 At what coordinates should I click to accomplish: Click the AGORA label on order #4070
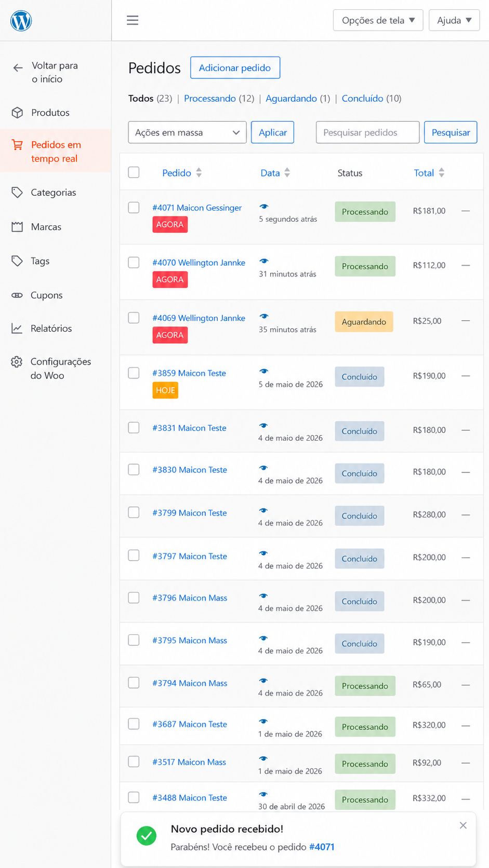(170, 279)
